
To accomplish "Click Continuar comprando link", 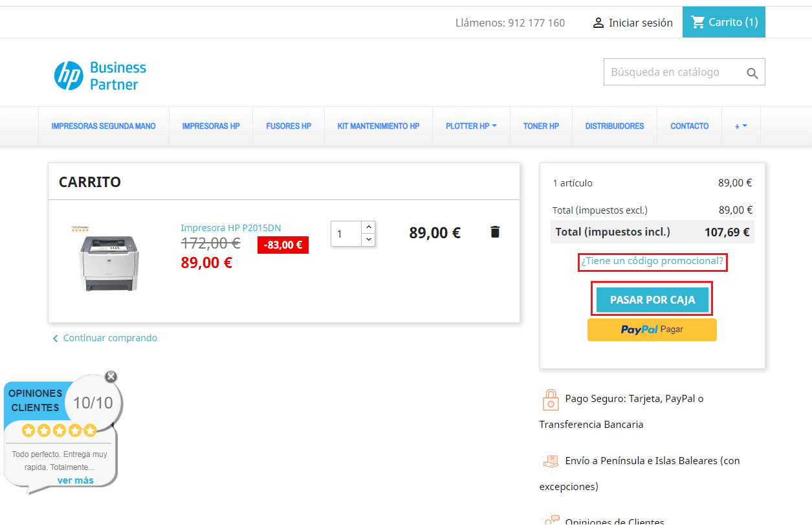I will click(110, 338).
